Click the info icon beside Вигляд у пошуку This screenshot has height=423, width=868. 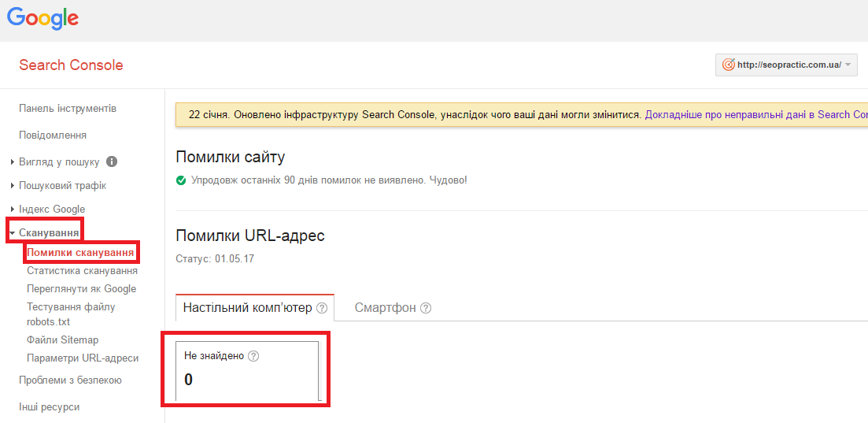[111, 162]
